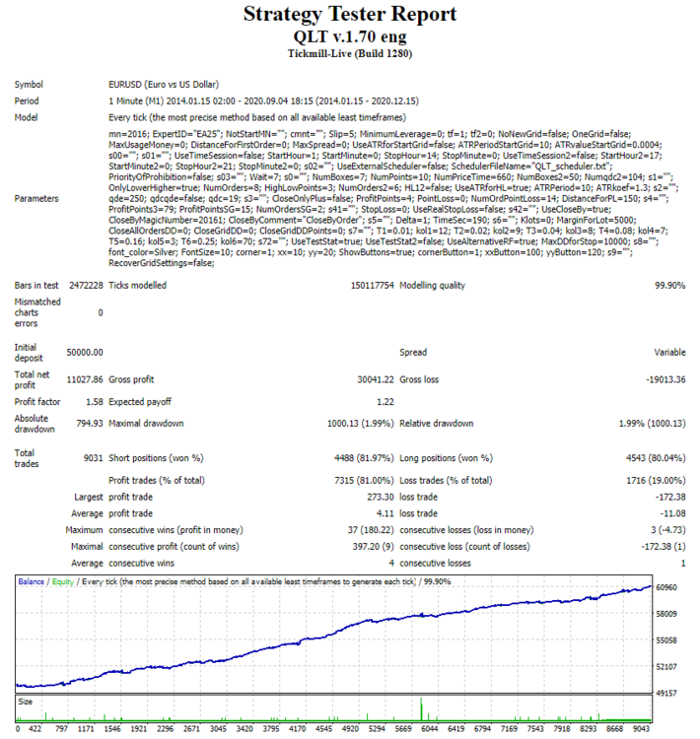Click the Spread value Variable
This screenshot has width=700, height=739.
[x=669, y=352]
